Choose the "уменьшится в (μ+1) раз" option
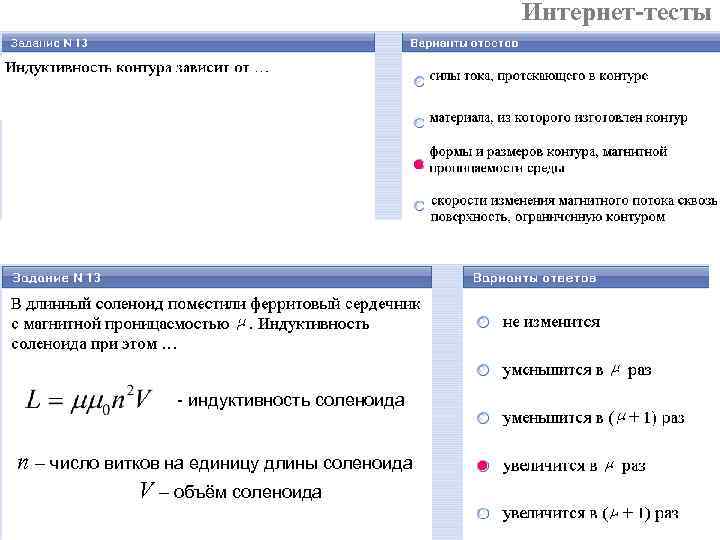Image resolution: width=720 pixels, height=540 pixels. (x=483, y=418)
